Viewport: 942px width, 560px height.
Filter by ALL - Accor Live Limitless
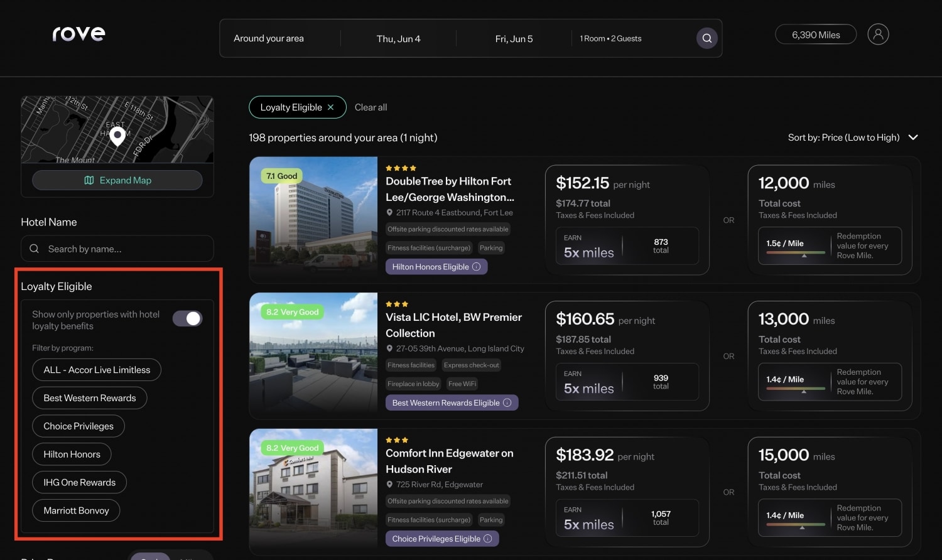(x=97, y=370)
